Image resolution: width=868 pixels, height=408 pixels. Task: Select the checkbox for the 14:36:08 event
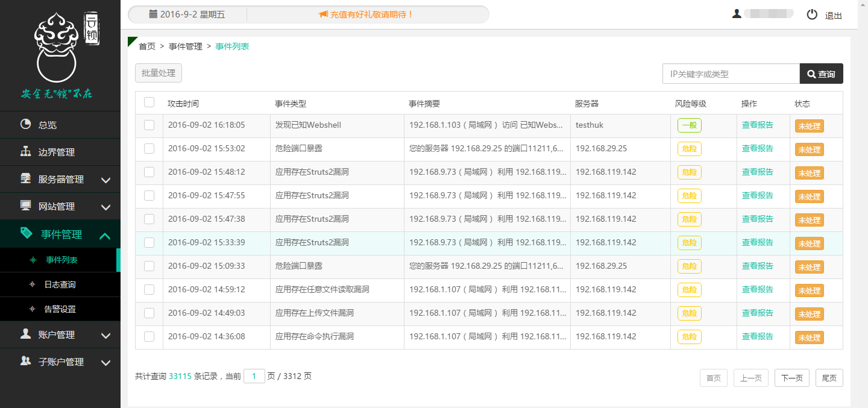[x=149, y=336]
